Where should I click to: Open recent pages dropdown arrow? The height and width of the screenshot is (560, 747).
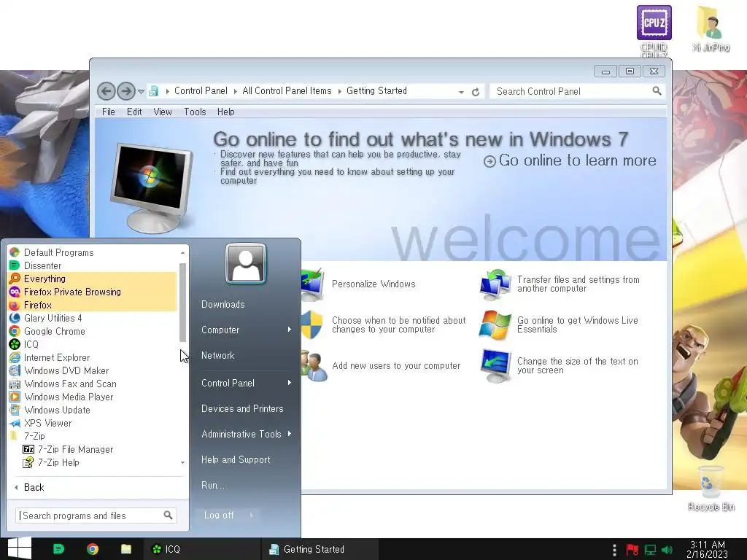point(141,91)
